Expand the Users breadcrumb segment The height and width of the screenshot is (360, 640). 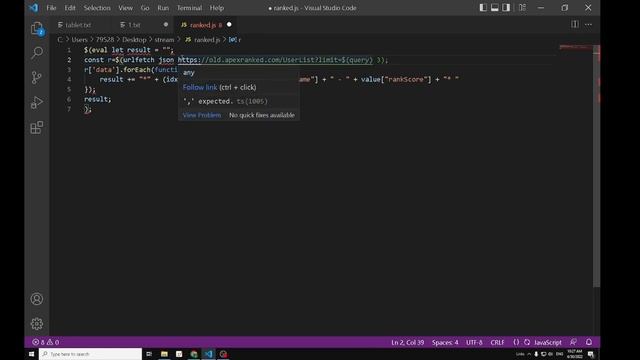point(80,40)
